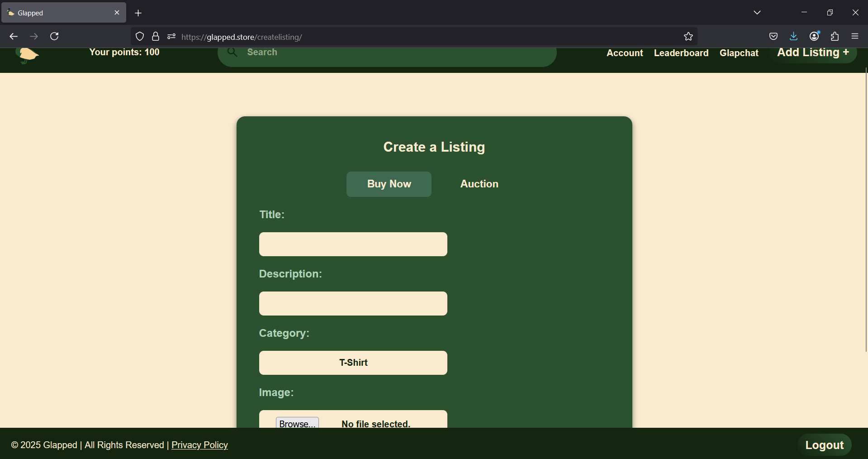Reload the page with refresh icon

54,37
